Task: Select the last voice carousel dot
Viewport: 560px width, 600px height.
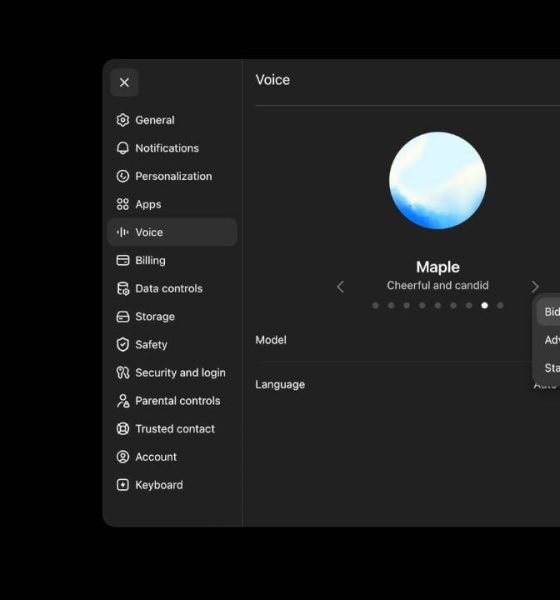Action: point(500,305)
